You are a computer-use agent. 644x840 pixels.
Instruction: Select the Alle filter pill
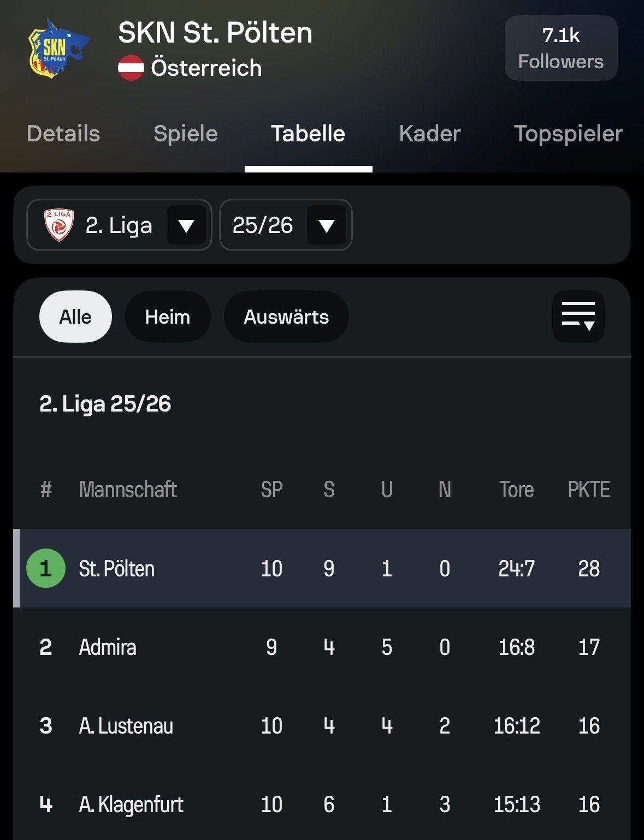tap(75, 317)
